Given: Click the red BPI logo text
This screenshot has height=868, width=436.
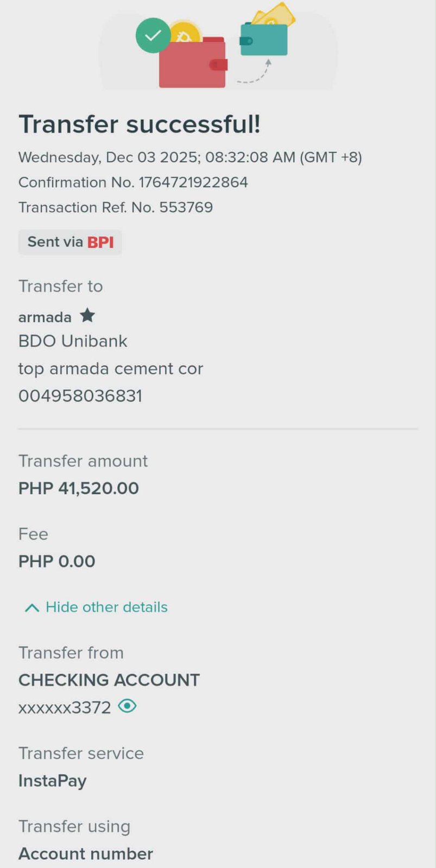Looking at the screenshot, I should pos(100,242).
